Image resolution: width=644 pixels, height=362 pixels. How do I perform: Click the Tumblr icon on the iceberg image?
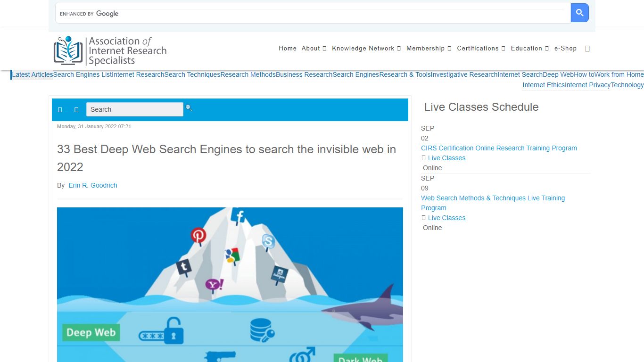pyautogui.click(x=184, y=268)
